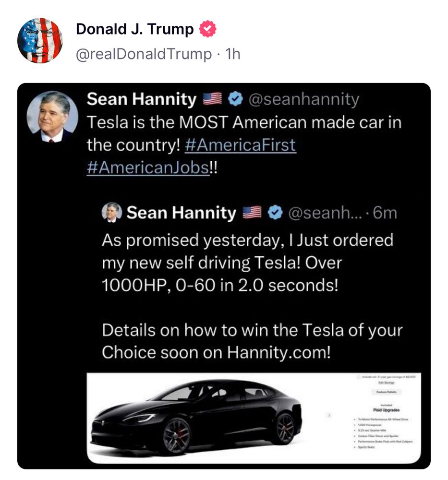This screenshot has width=448, height=480.
Task: Open the #AmericaFirst hashtag
Action: [x=240, y=145]
